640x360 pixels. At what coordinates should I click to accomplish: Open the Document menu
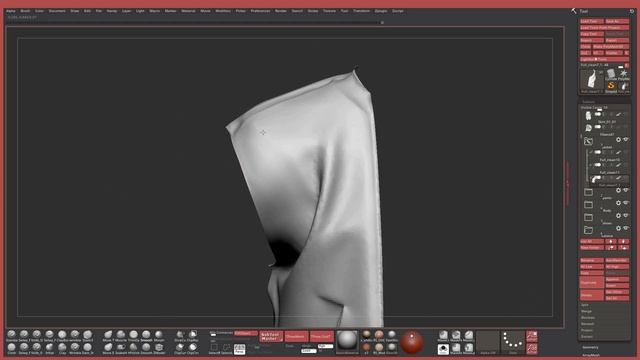coord(57,11)
